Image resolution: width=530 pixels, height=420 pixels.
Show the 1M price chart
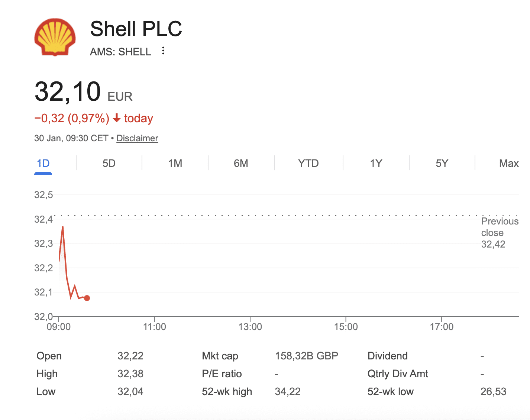pos(175,164)
